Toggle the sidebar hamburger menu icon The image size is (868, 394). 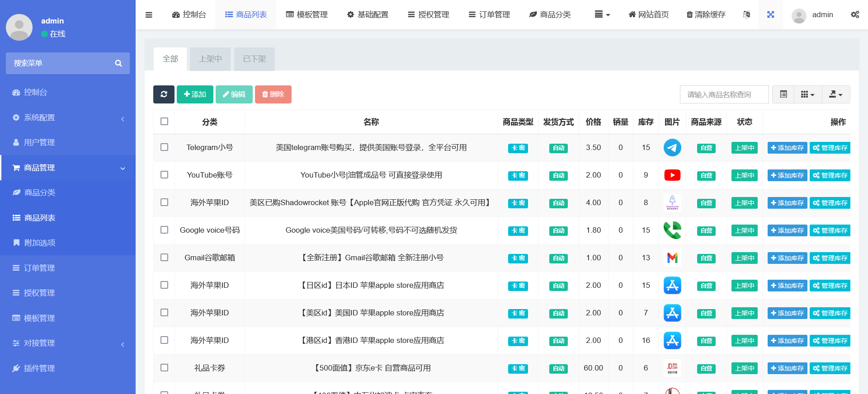pyautogui.click(x=149, y=15)
